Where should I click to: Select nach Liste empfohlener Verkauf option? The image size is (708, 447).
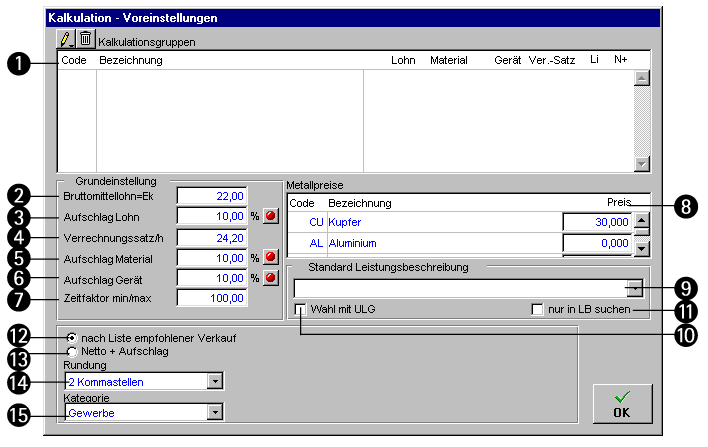click(x=72, y=338)
